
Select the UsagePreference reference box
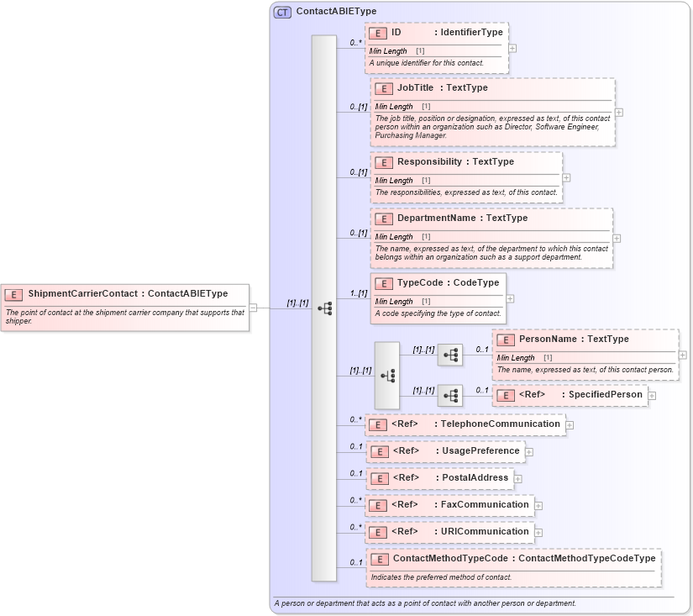pyautogui.click(x=445, y=450)
